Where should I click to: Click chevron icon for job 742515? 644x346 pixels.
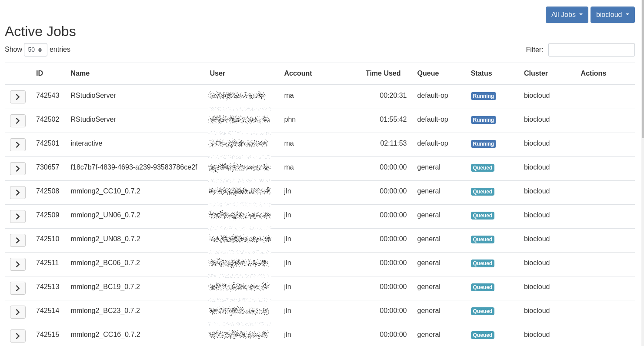(18, 336)
